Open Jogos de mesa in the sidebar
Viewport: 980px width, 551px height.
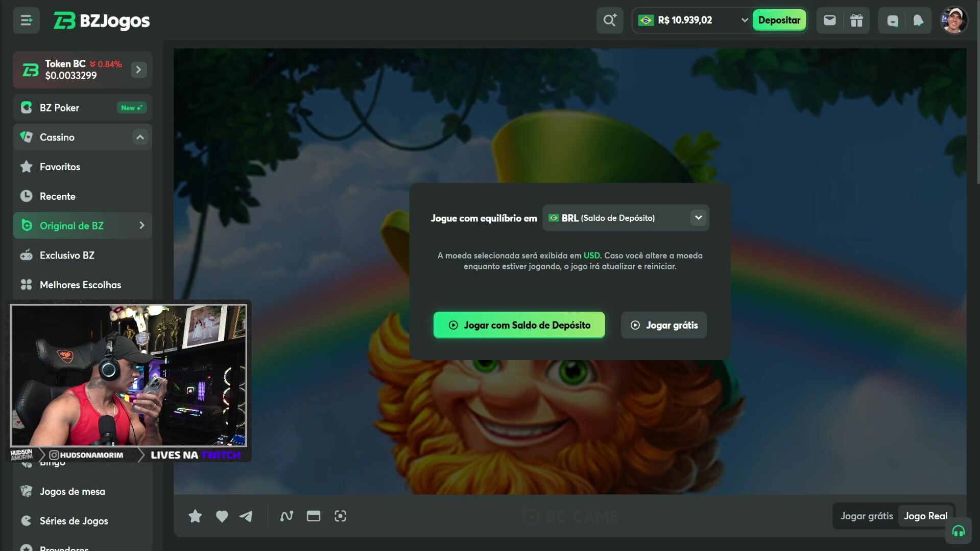pos(82,491)
